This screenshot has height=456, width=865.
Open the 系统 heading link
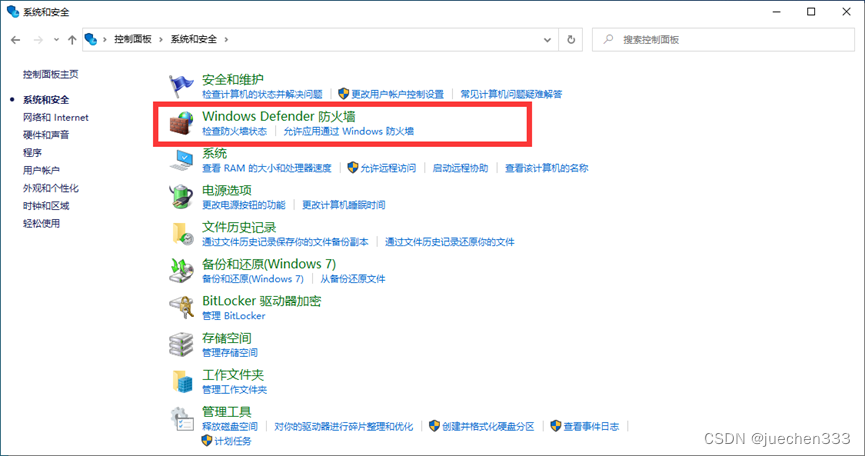tap(215, 153)
